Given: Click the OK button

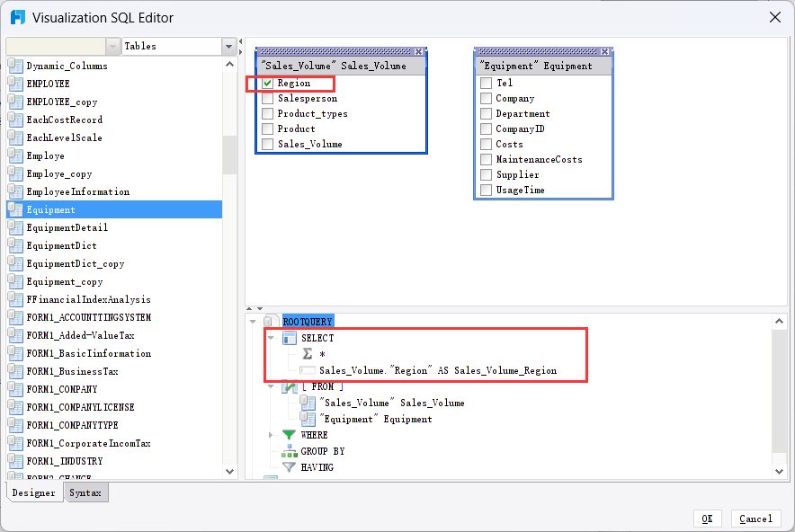Looking at the screenshot, I should tap(708, 519).
